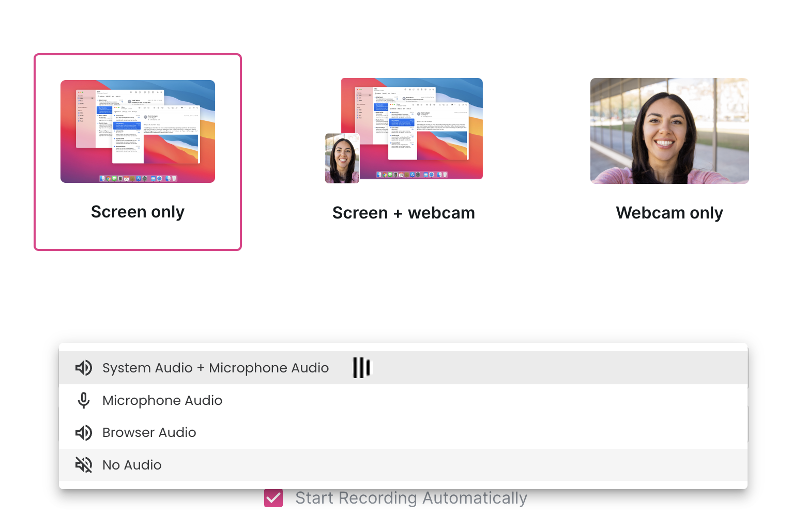The width and height of the screenshot is (792, 532).
Task: Choose System Audio + Microphone Audio option
Action: pos(216,368)
